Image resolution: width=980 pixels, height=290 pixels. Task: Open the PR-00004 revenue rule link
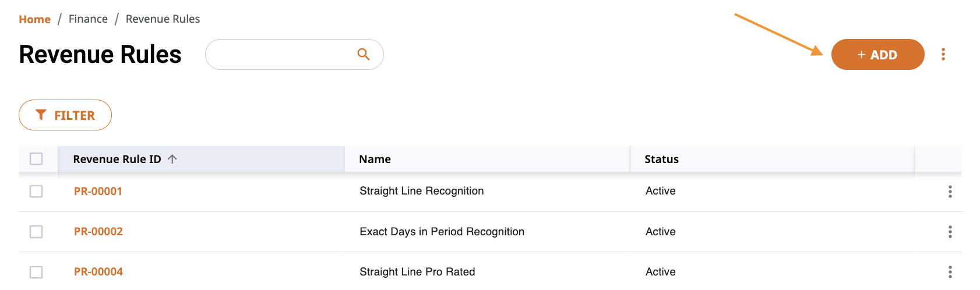click(x=98, y=271)
